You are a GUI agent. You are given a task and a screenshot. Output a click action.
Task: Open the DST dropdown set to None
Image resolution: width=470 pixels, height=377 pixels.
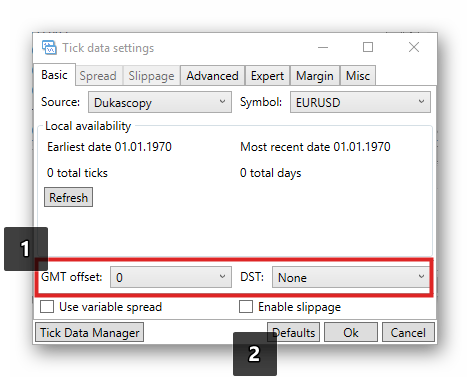point(351,277)
